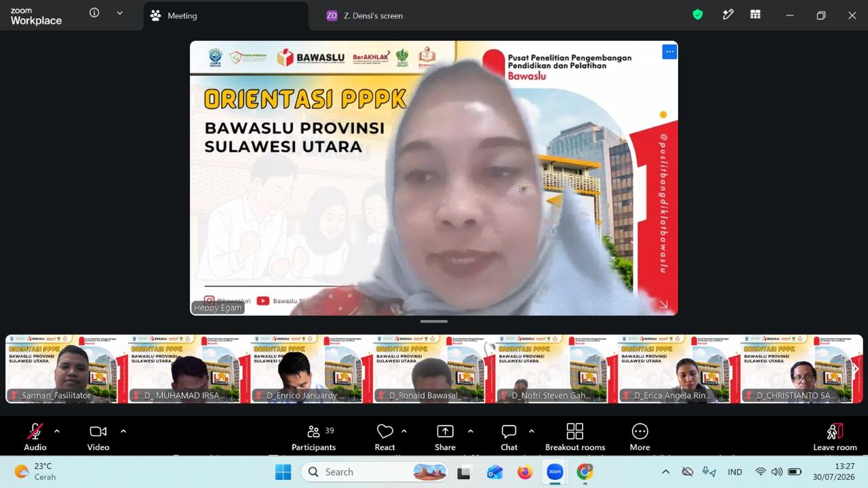
Task: Change view layout with grid icon
Action: click(755, 14)
